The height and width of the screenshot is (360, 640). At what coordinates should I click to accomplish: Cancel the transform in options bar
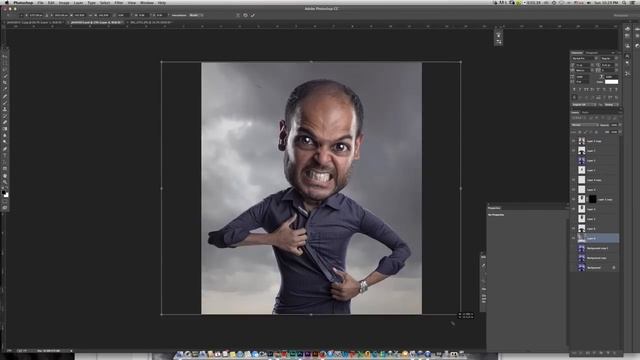click(x=245, y=15)
